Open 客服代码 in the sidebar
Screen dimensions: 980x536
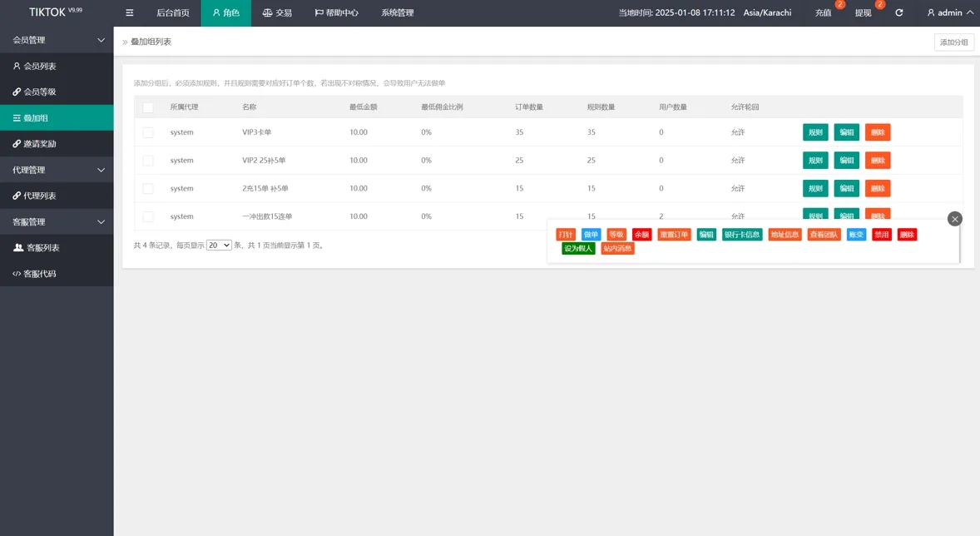(40, 274)
